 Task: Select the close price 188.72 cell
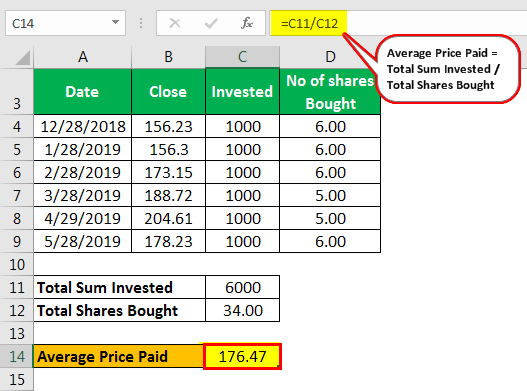(168, 195)
